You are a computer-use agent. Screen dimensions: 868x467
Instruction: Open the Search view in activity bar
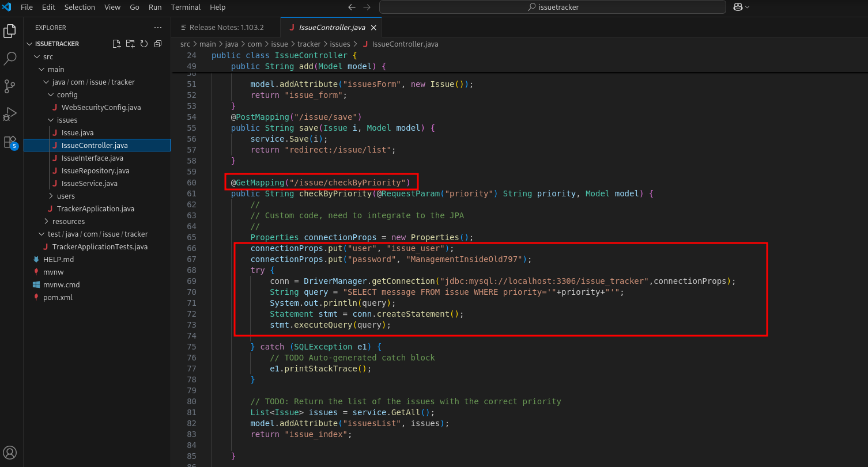pyautogui.click(x=10, y=58)
